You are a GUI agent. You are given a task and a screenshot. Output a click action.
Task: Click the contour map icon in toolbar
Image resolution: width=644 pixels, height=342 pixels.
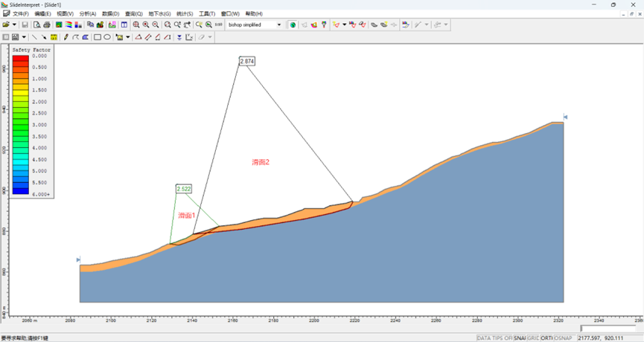(x=59, y=25)
